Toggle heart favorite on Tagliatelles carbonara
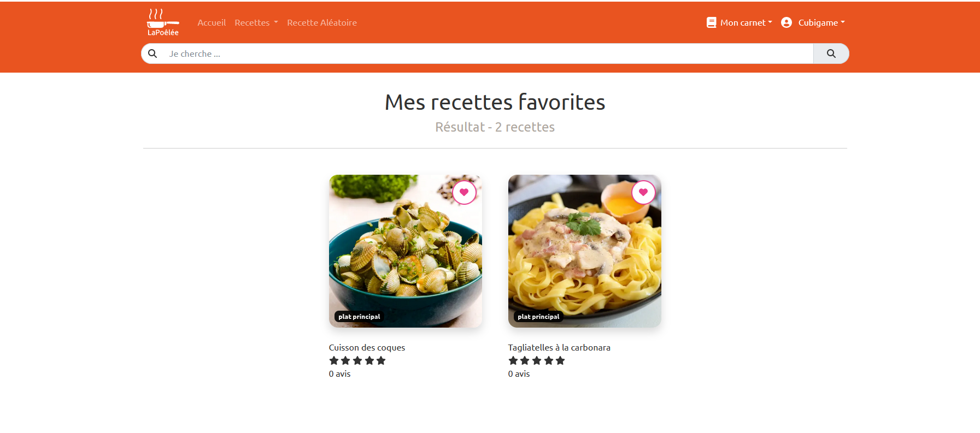The width and height of the screenshot is (980, 433). 643,192
